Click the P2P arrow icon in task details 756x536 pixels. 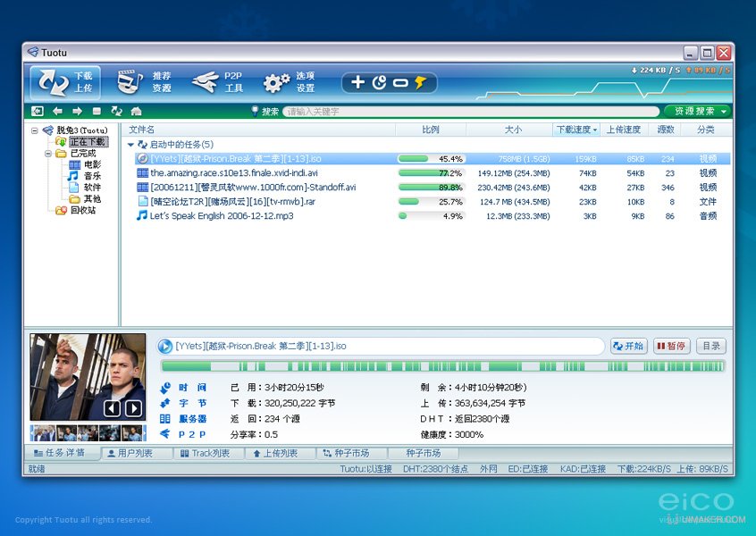[x=165, y=434]
